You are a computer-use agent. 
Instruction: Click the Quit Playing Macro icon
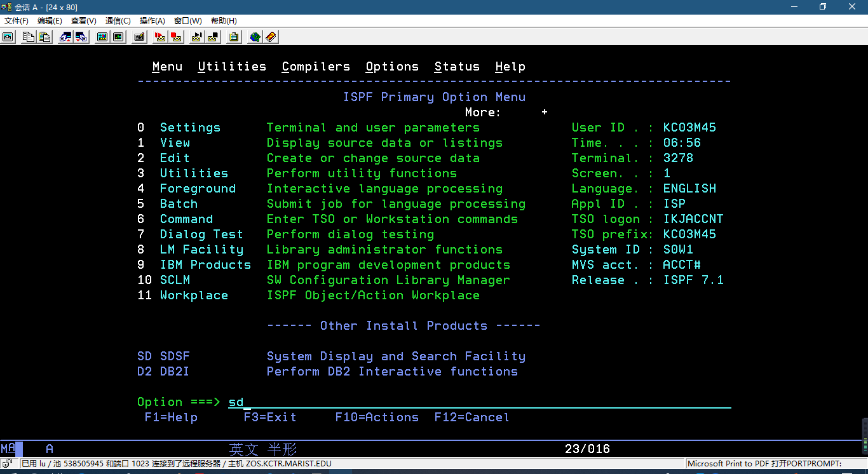[x=213, y=37]
